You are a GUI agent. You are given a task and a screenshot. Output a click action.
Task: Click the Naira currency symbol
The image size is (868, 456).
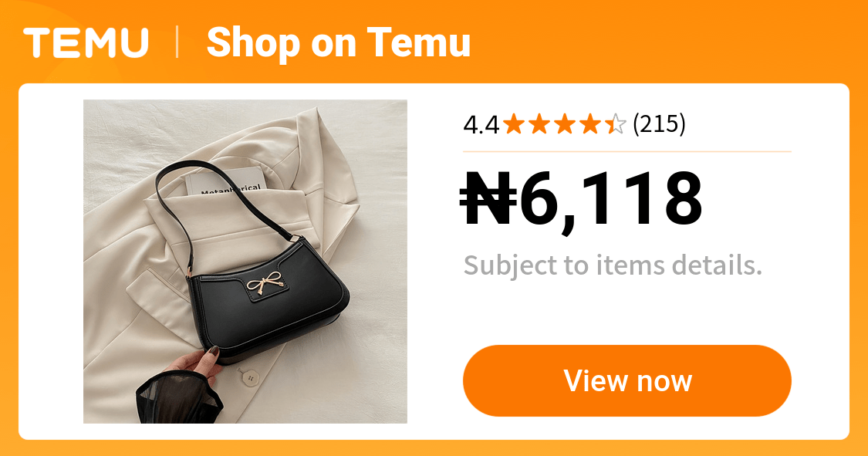(x=488, y=198)
